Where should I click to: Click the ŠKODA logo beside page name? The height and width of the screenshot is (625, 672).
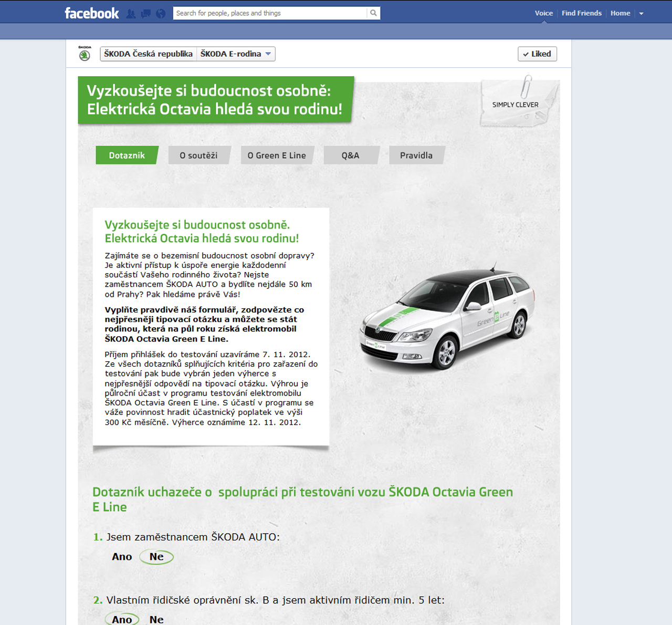point(85,53)
